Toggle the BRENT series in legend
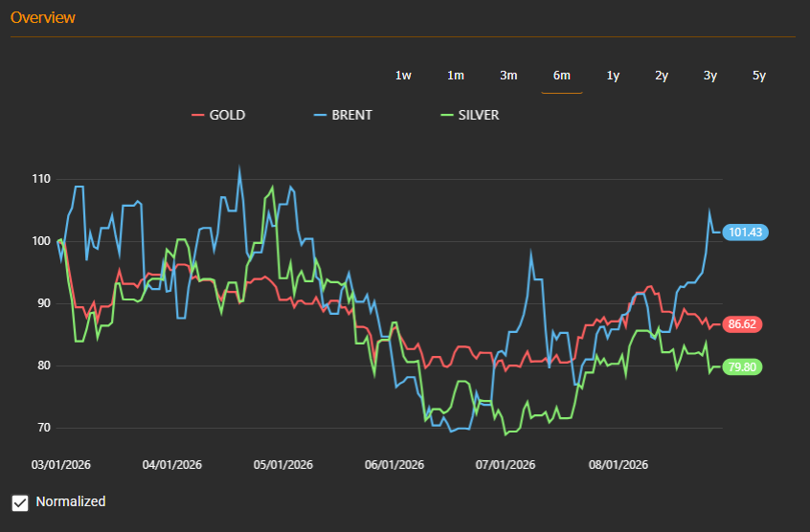 (343, 115)
